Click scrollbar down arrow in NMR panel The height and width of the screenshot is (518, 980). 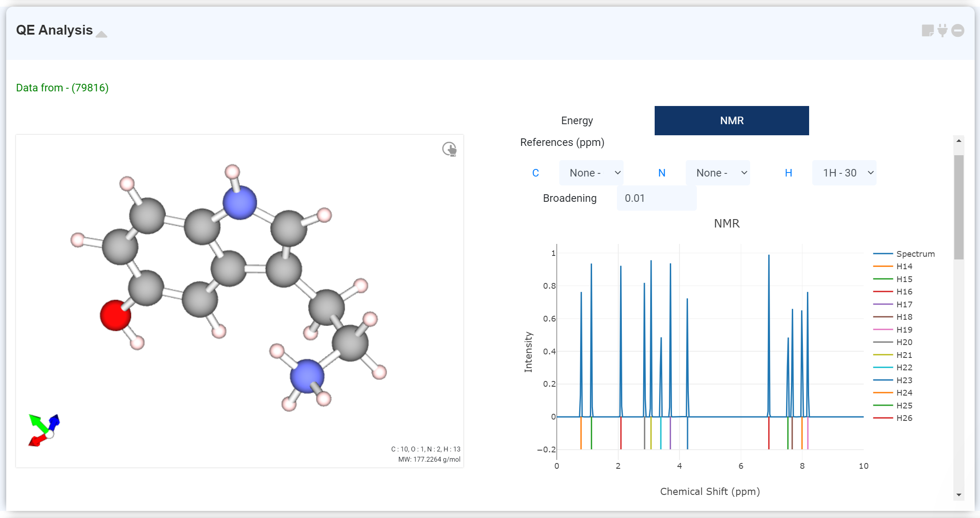coord(959,494)
